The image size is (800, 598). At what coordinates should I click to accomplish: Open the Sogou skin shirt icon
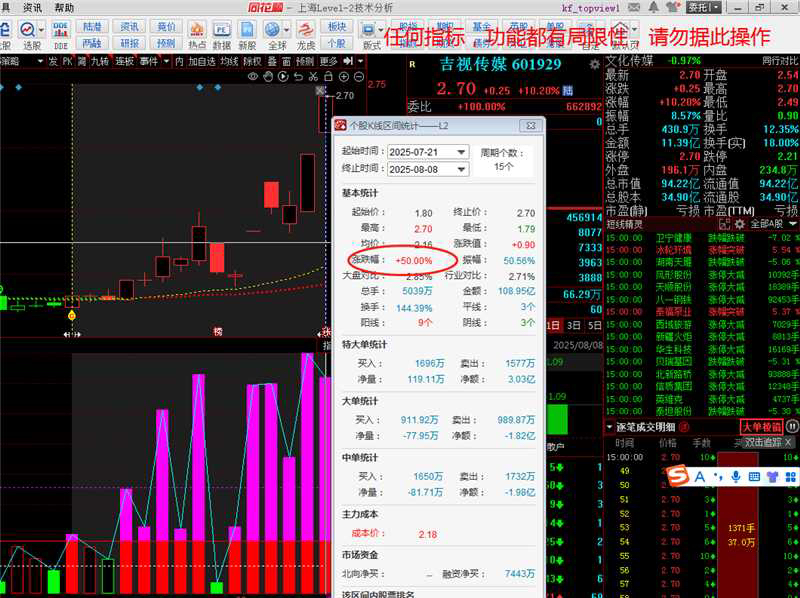coord(772,477)
